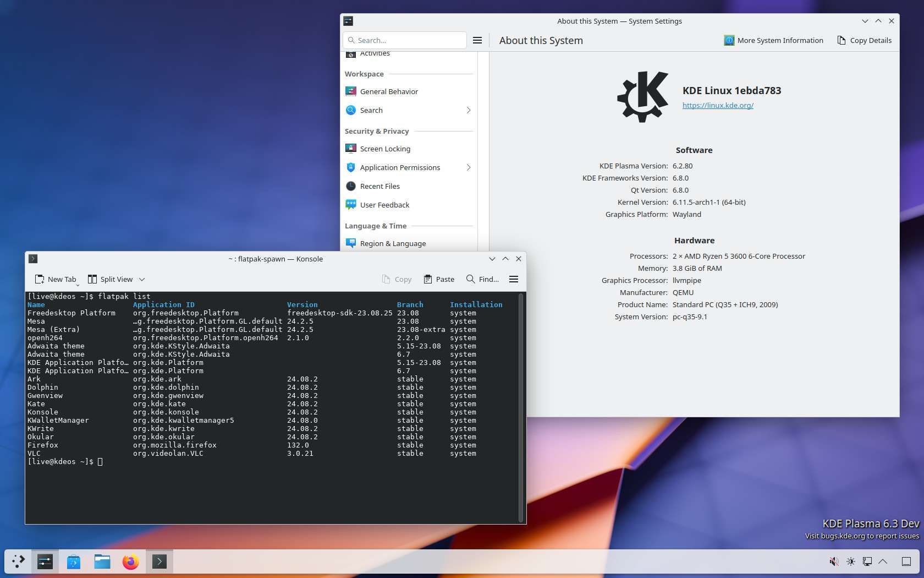This screenshot has height=578, width=924.
Task: Open Konsole hamburger menu
Action: pyautogui.click(x=514, y=279)
